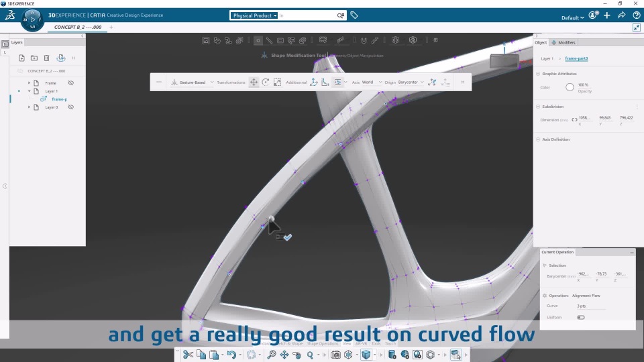Image resolution: width=644 pixels, height=362 pixels.
Task: Open the Tools tab in action bar
Action: tap(376, 343)
